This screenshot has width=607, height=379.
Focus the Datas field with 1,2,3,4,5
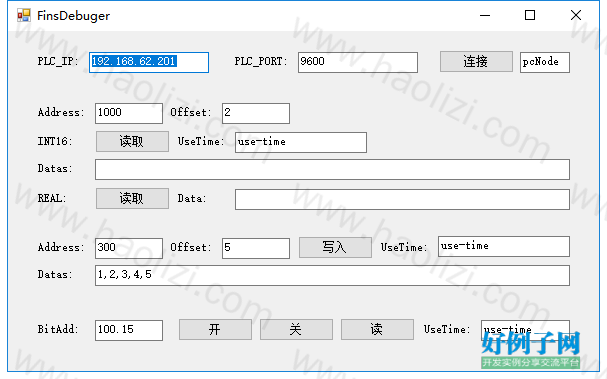332,275
